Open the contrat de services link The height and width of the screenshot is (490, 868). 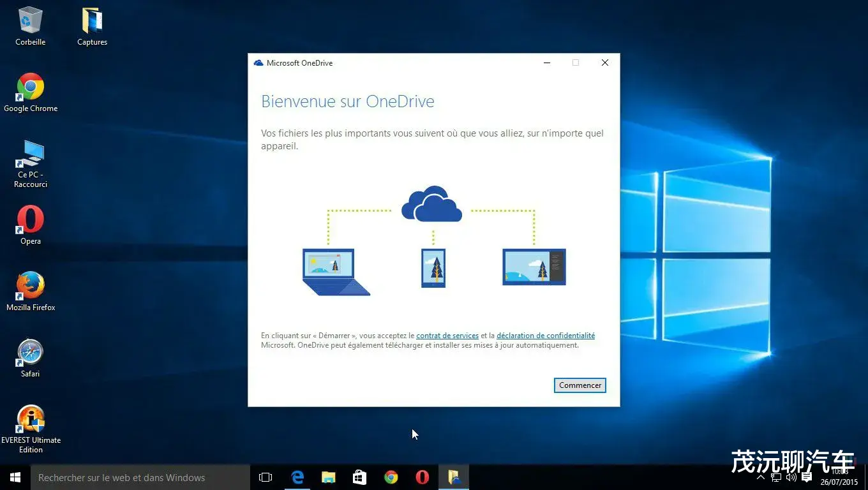click(447, 336)
